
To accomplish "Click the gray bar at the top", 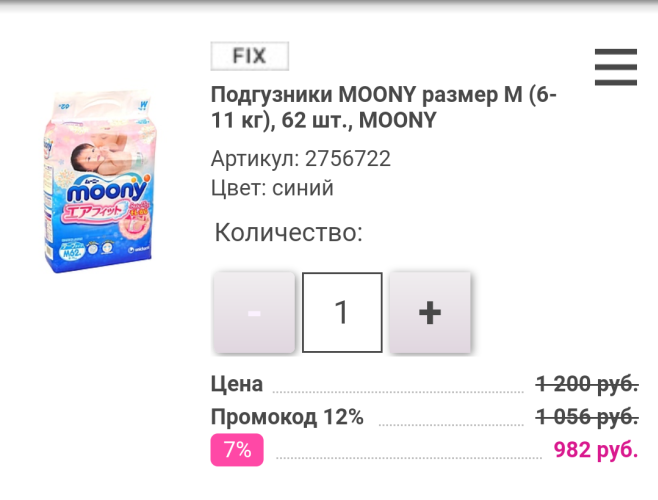I will tap(329, 5).
